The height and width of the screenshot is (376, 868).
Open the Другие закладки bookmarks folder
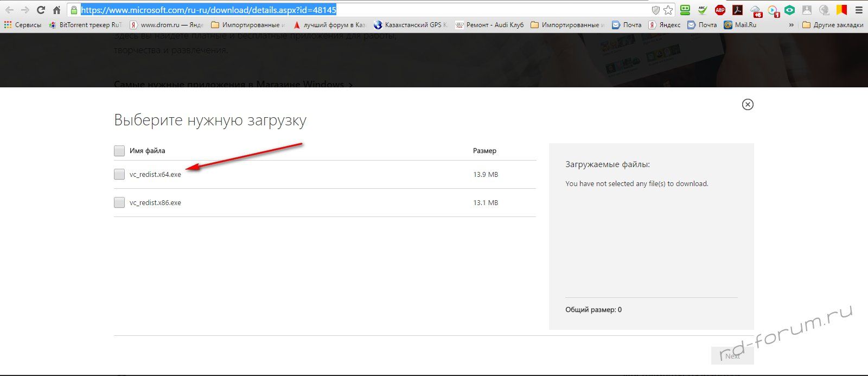pos(833,25)
